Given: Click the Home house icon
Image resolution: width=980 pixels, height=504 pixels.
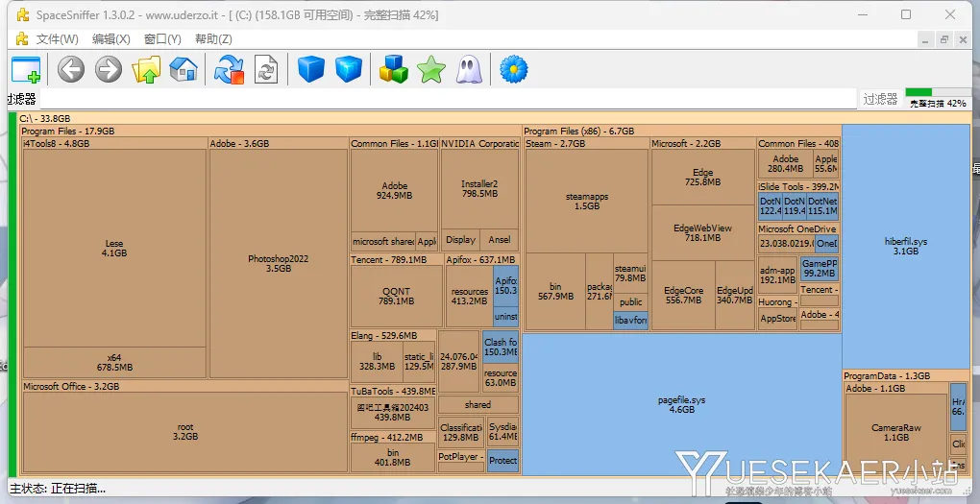Looking at the screenshot, I should click(184, 69).
